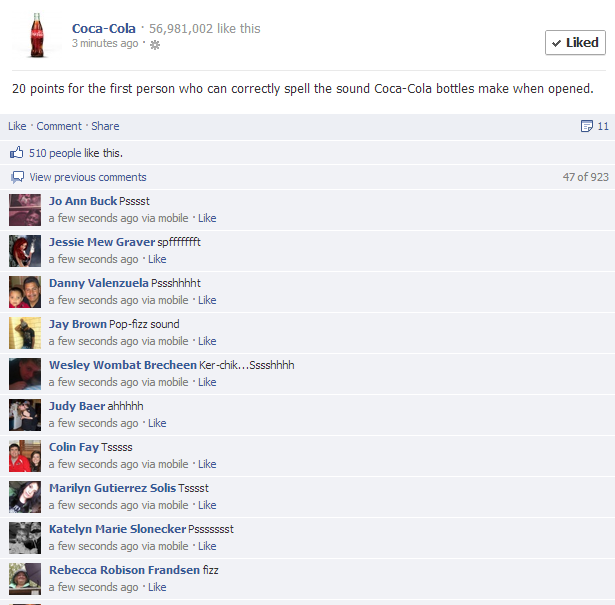Click the thumbs-up icon beside 510 people
Image resolution: width=615 pixels, height=605 pixels.
[16, 153]
